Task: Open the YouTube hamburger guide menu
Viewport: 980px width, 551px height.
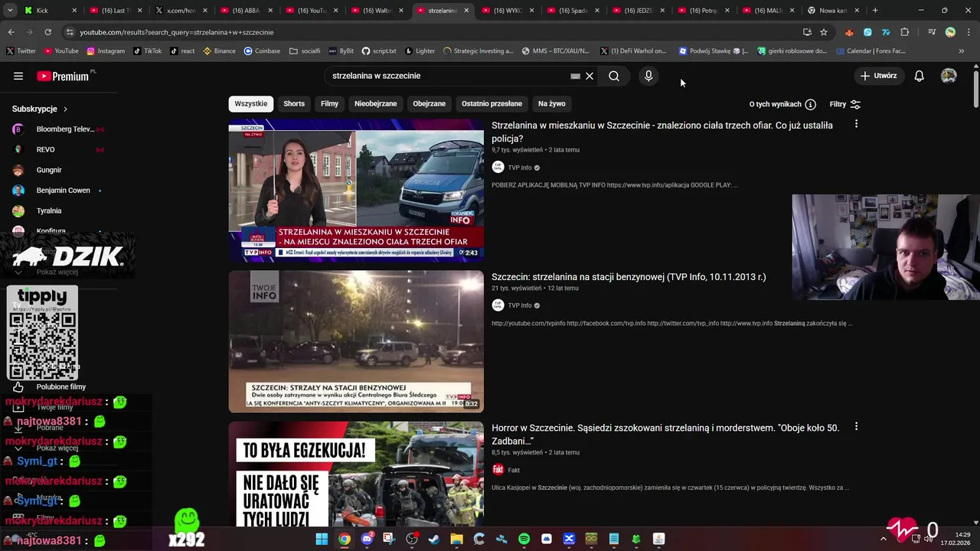Action: pos(18,76)
